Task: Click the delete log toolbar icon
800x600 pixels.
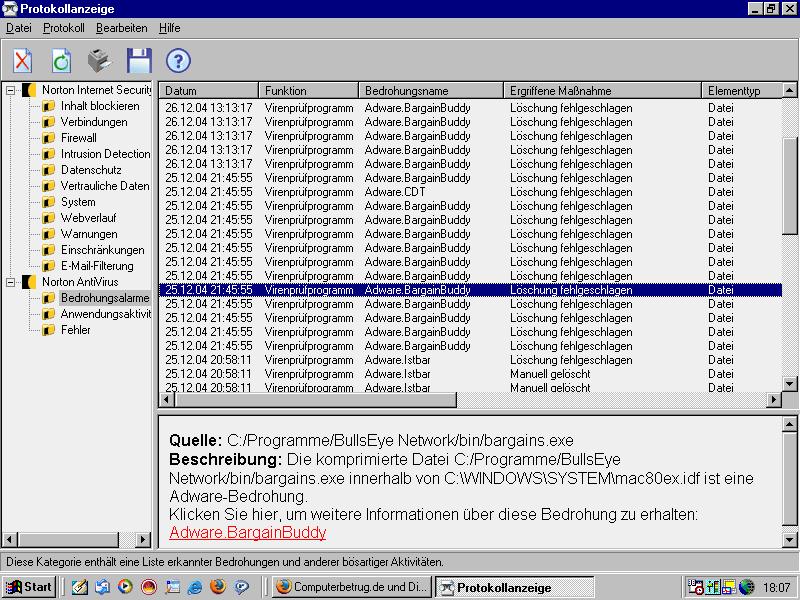Action: pyautogui.click(x=23, y=61)
